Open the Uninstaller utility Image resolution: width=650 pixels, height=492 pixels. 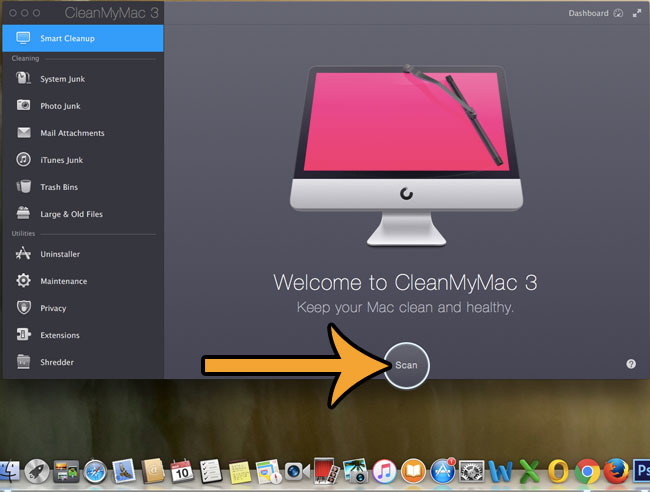coord(83,254)
